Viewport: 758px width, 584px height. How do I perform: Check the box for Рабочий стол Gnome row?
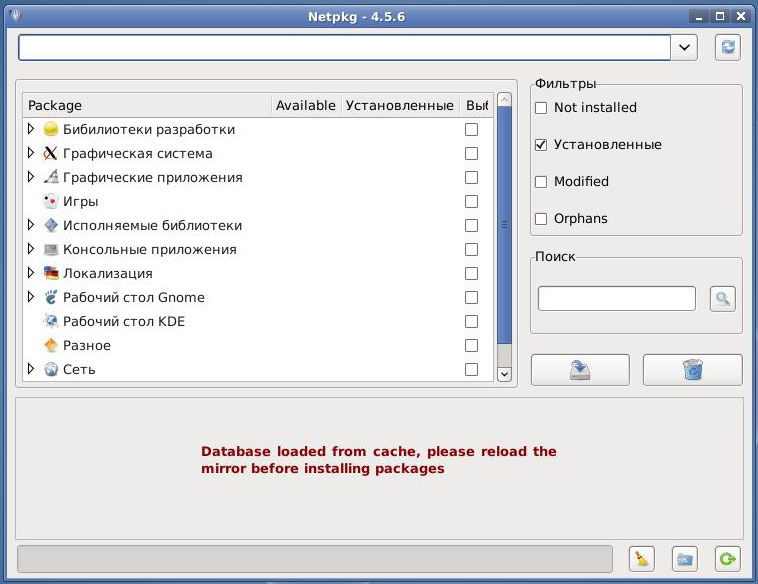pos(471,297)
